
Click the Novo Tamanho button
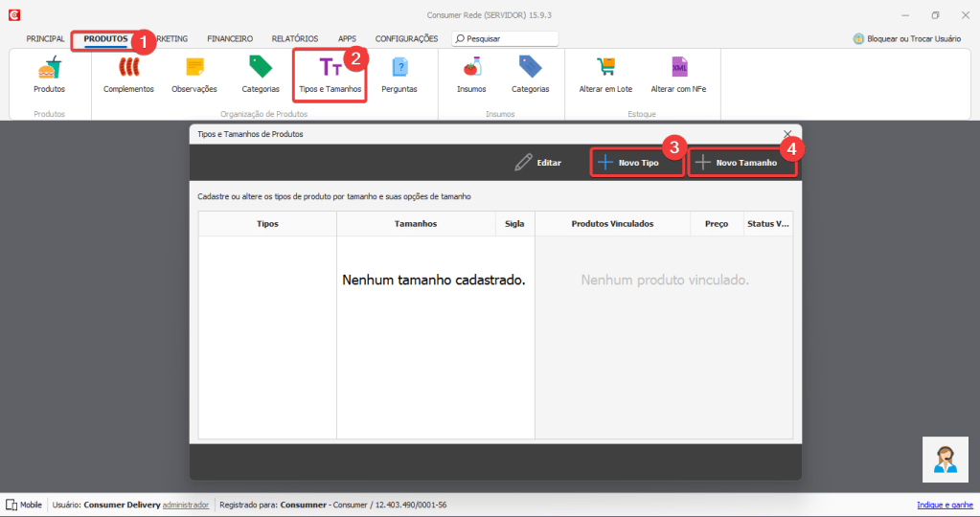(x=741, y=163)
